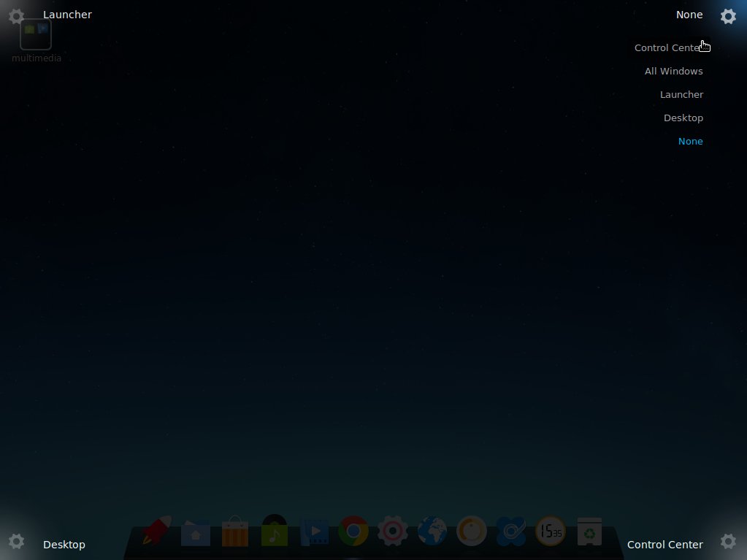Launch the blue movie player dock icon
The image size is (747, 560).
(315, 532)
